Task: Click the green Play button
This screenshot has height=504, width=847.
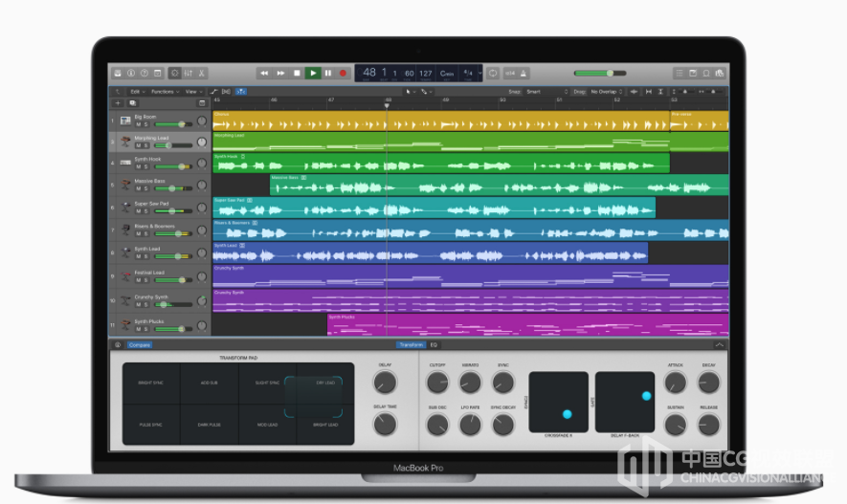Action: [x=313, y=74]
